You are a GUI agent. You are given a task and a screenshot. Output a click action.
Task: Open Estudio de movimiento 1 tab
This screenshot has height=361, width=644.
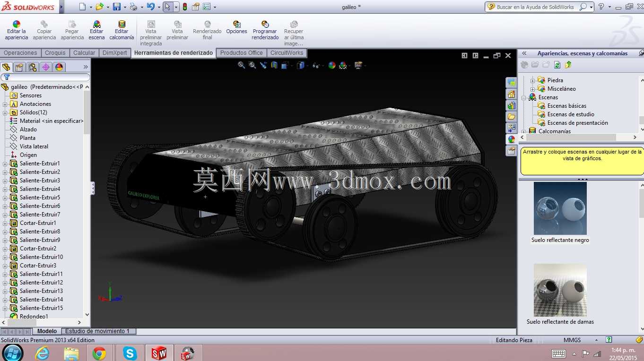pos(97,331)
